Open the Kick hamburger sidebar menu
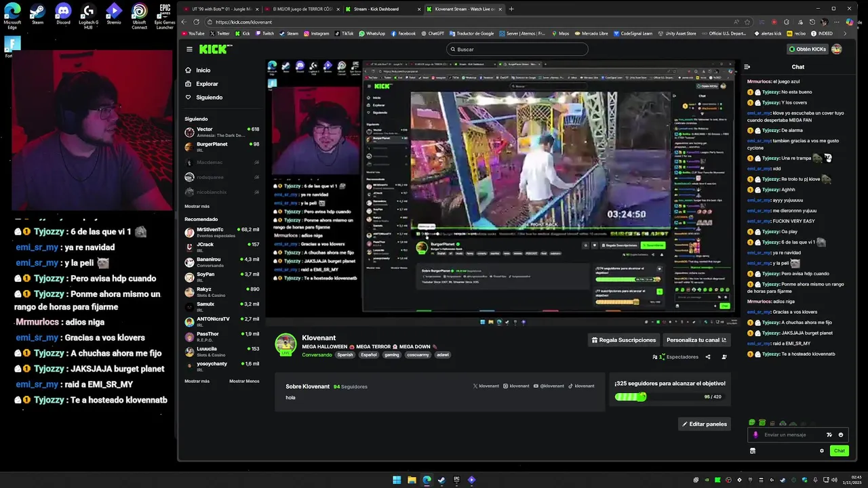This screenshot has width=868, height=488. click(x=190, y=49)
